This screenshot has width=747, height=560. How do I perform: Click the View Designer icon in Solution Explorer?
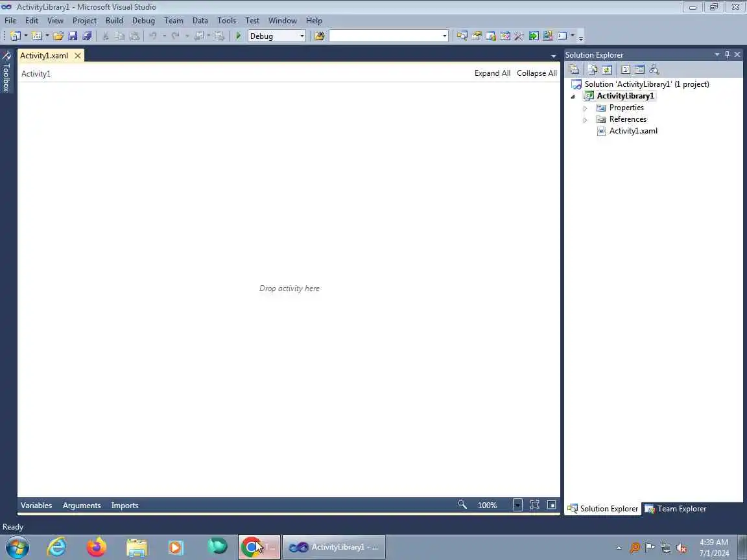click(640, 69)
